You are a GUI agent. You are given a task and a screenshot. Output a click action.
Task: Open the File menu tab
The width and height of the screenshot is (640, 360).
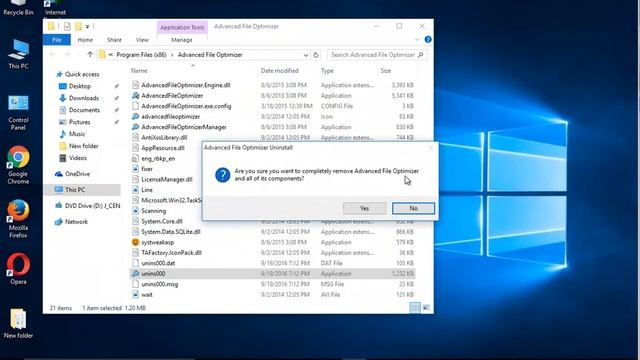pos(57,40)
